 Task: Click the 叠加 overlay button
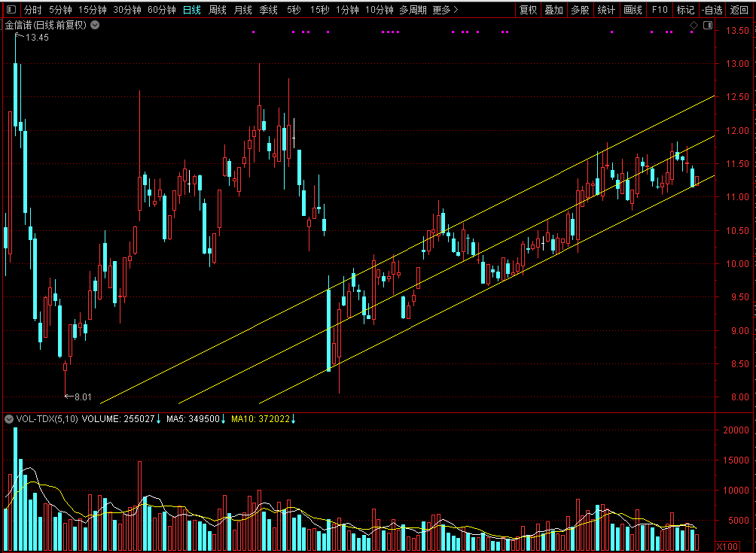tap(554, 10)
